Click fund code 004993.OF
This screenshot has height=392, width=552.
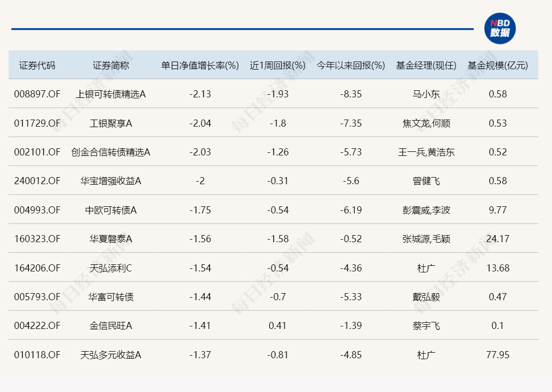pyautogui.click(x=37, y=210)
